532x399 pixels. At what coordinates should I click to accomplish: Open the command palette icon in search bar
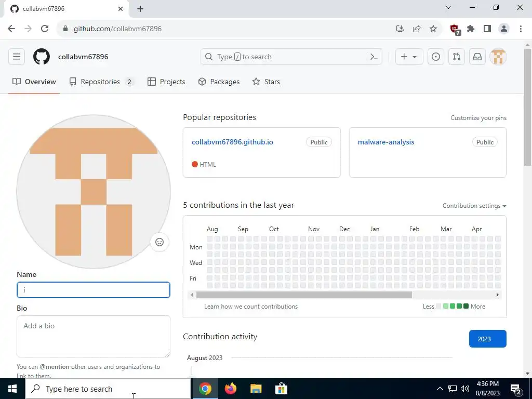[374, 57]
